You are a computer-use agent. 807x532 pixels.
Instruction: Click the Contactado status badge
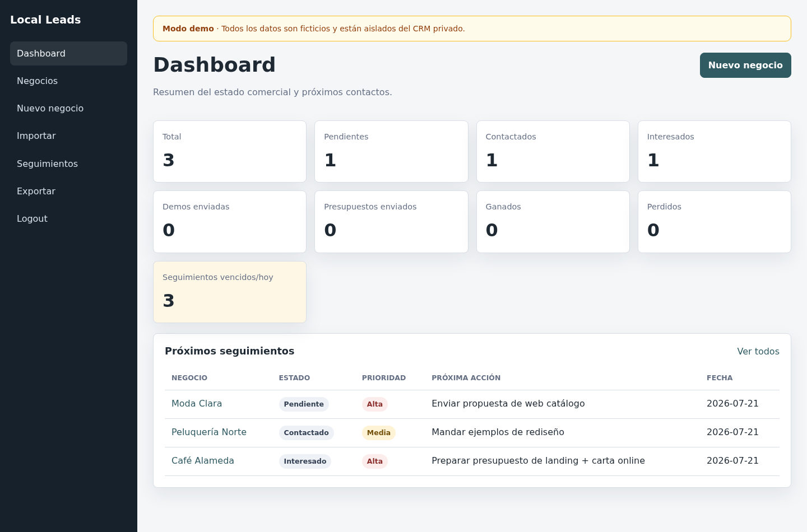(307, 433)
